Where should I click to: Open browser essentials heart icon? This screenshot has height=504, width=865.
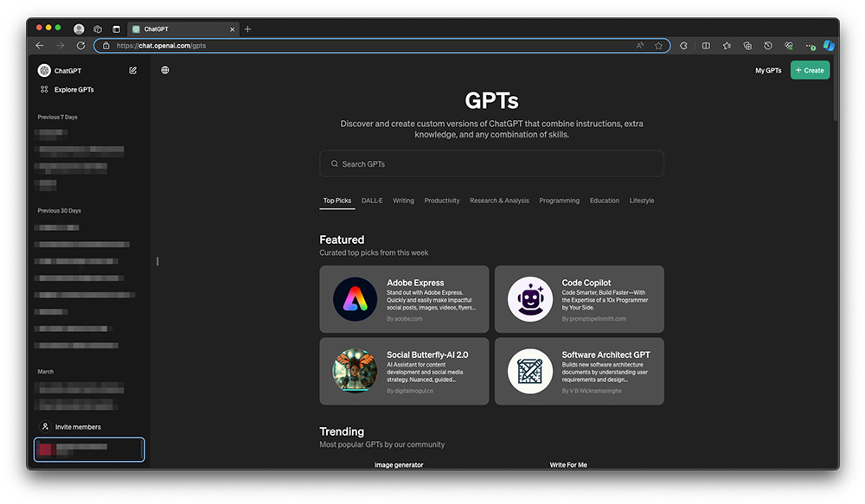point(789,46)
